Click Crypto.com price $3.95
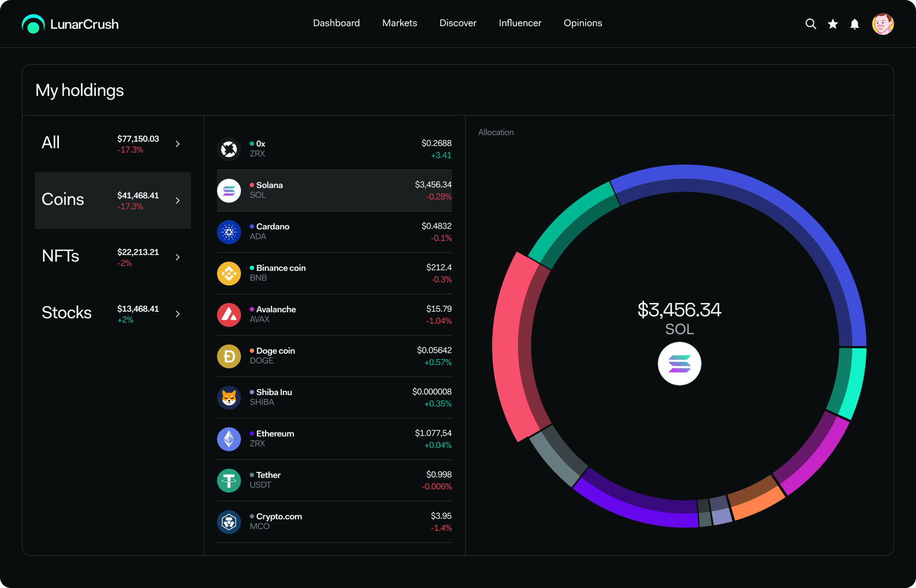Screen dimensions: 916x588 441,516
